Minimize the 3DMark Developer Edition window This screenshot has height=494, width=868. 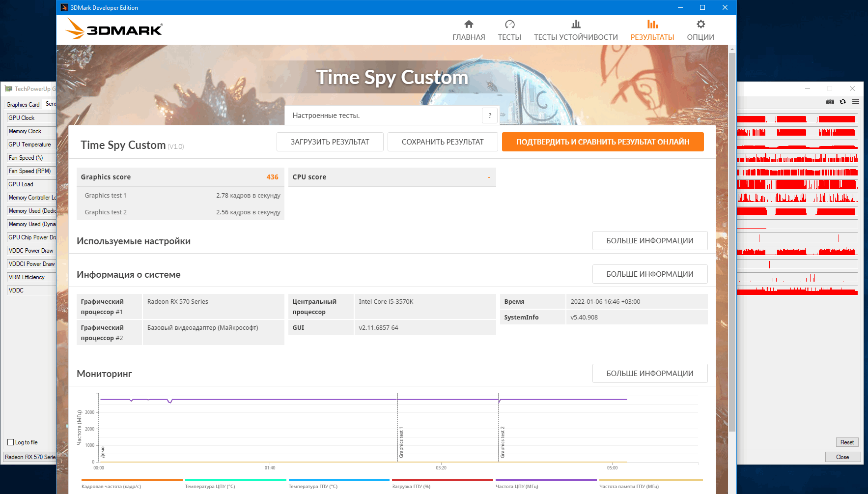680,7
